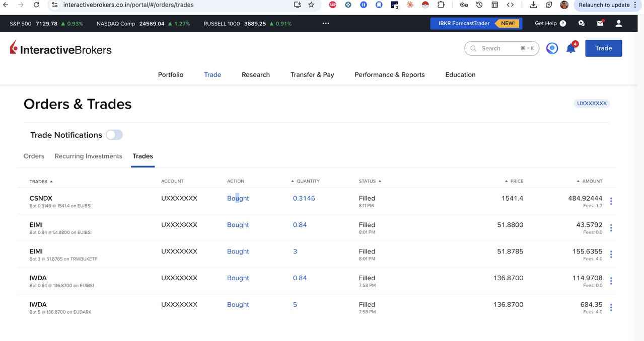The image size is (644, 341).
Task: Click the RUSSELL 1000 index ticker
Action: tap(247, 23)
